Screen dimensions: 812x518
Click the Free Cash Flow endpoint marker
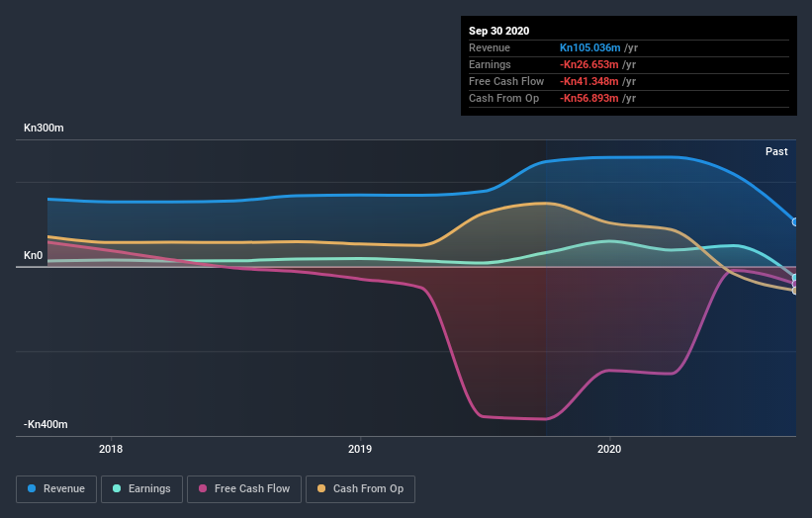coord(795,284)
